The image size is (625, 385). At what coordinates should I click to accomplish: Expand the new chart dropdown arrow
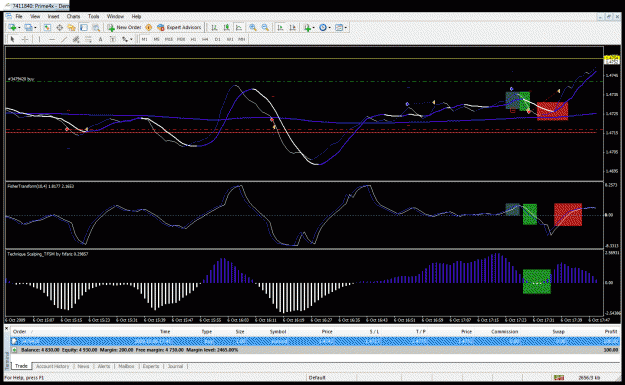click(x=20, y=28)
